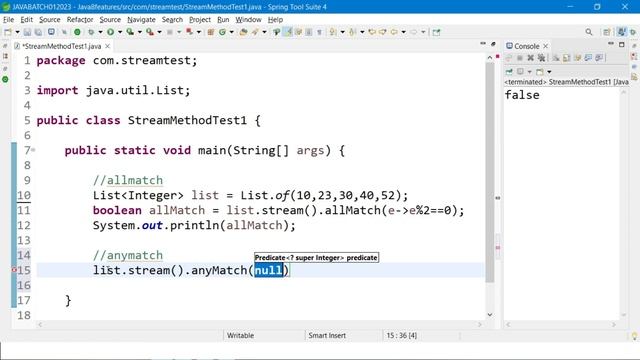The width and height of the screenshot is (640, 360).
Task: Click the Run External Tools icon
Action: point(149,32)
